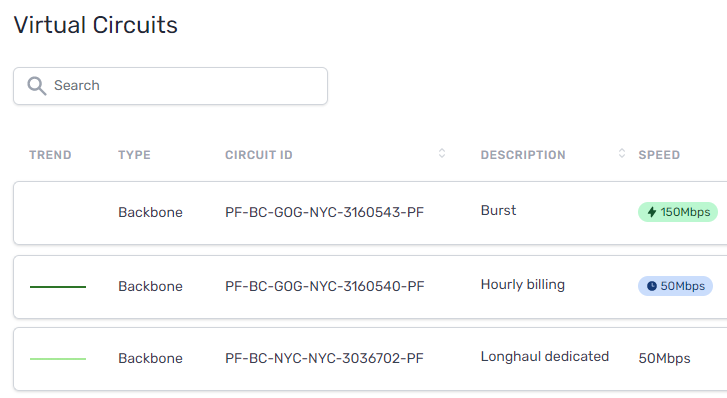727x398 pixels.
Task: Focus the Search input field
Action: (x=171, y=86)
